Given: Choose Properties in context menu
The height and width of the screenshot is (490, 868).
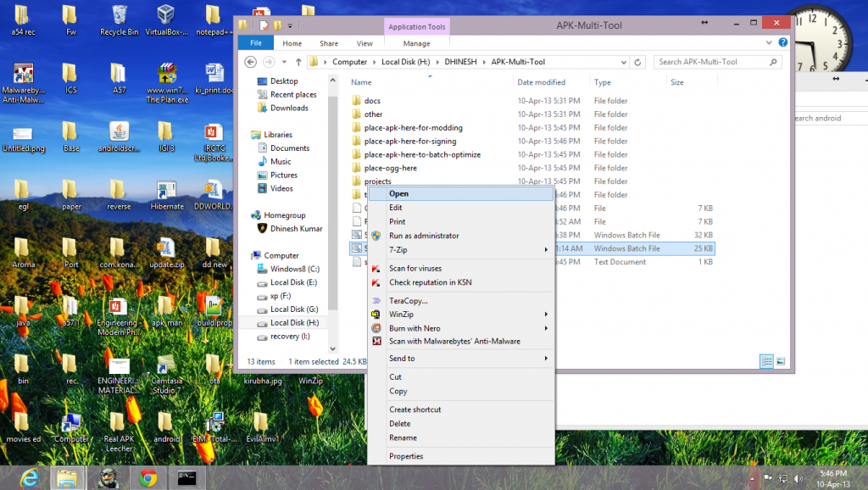Looking at the screenshot, I should pos(461,456).
